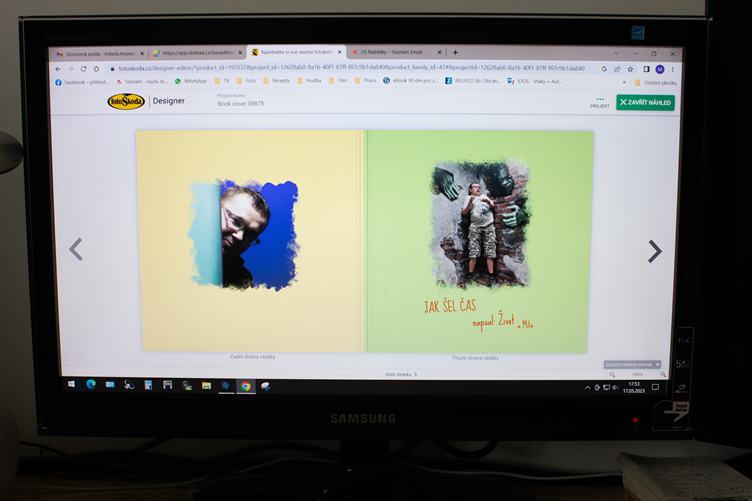Go to the next page arrow
This screenshot has width=752, height=501.
click(x=655, y=251)
